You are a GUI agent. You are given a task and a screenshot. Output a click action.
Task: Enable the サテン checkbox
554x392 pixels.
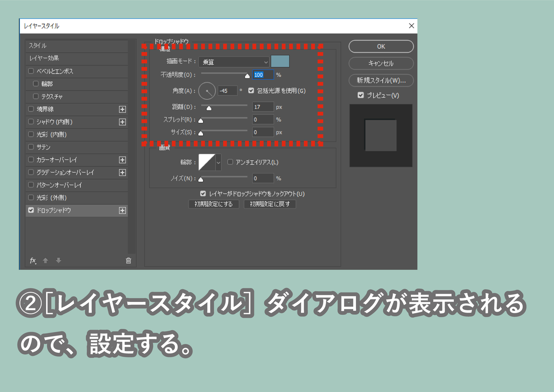tap(31, 147)
